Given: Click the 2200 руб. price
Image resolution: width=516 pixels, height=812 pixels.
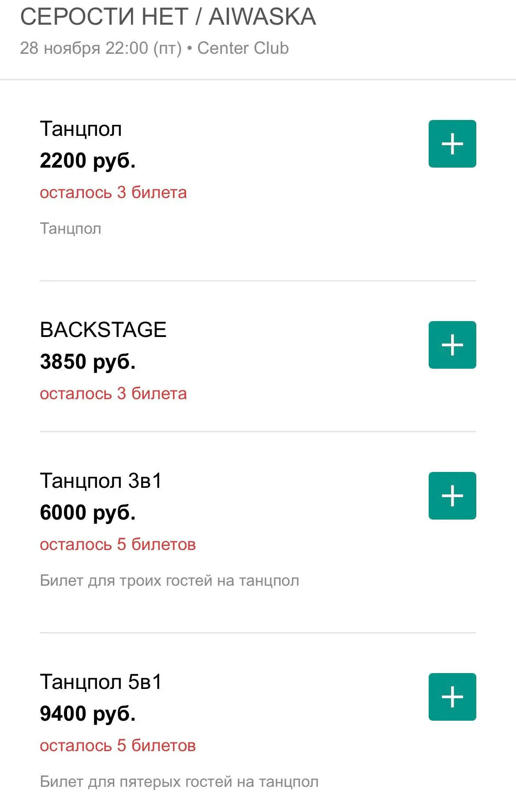Looking at the screenshot, I should tap(88, 161).
